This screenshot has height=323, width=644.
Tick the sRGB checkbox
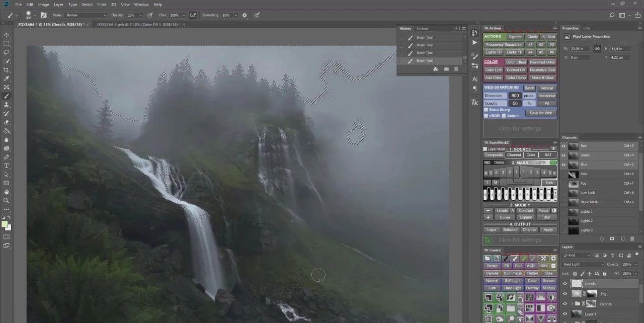click(x=486, y=116)
